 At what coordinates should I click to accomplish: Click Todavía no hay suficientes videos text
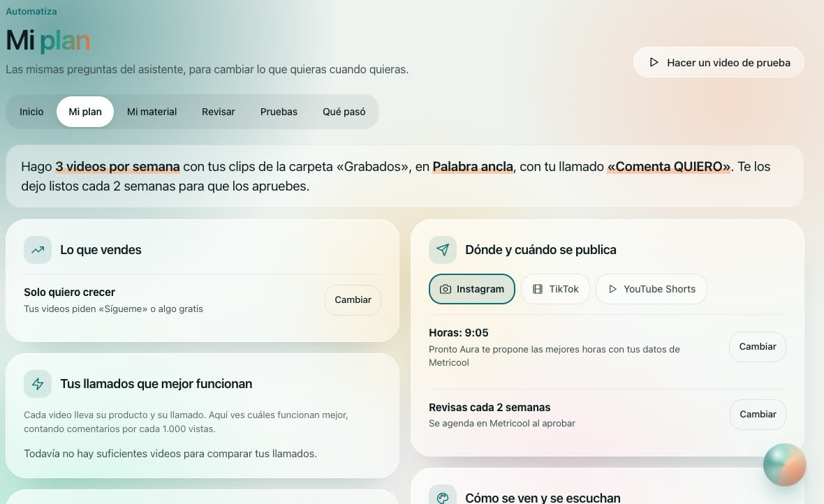click(x=170, y=454)
